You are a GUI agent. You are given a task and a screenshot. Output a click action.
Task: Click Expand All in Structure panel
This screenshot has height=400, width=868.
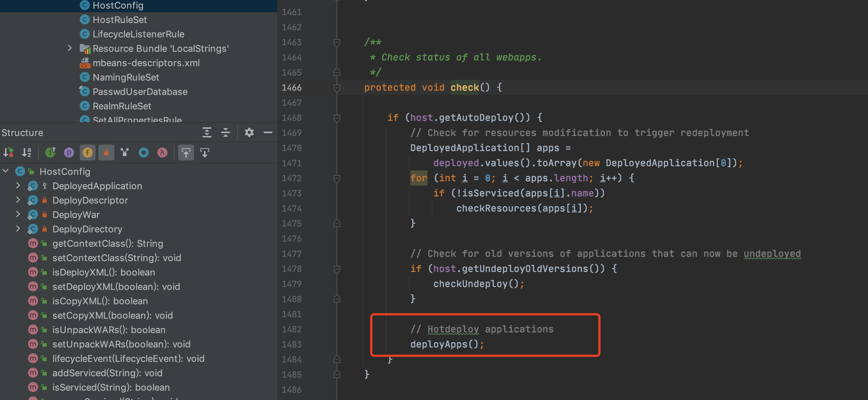[207, 132]
